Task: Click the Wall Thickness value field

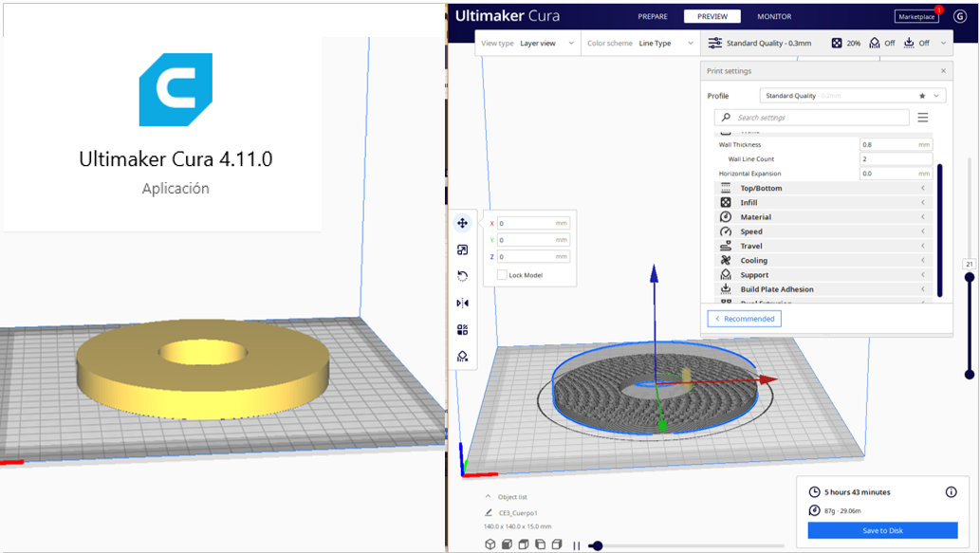Action: (896, 144)
